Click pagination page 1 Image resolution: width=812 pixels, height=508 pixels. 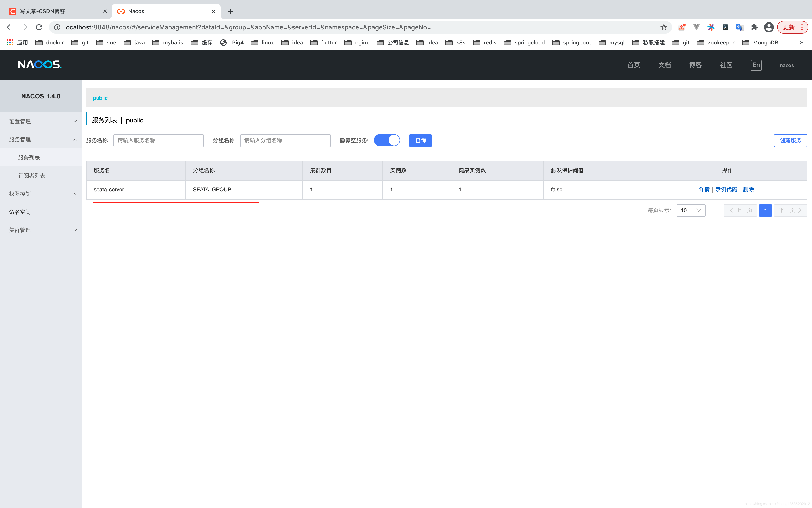pyautogui.click(x=765, y=210)
